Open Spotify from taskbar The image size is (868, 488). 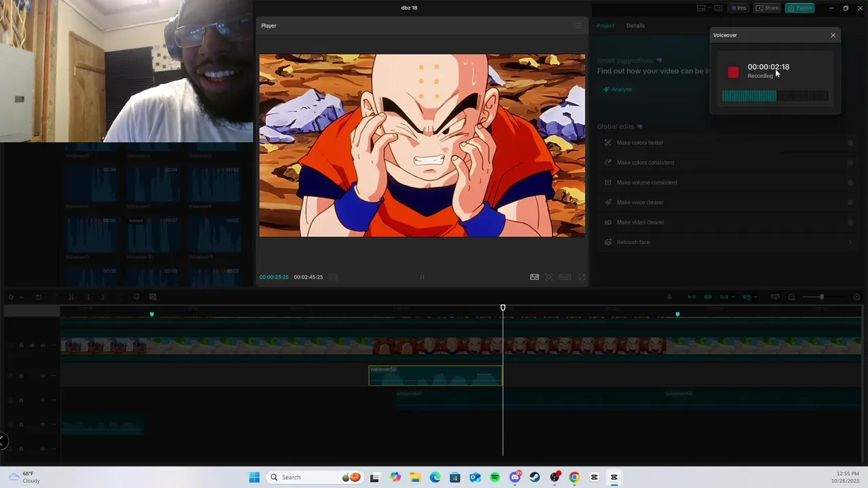[x=495, y=477]
